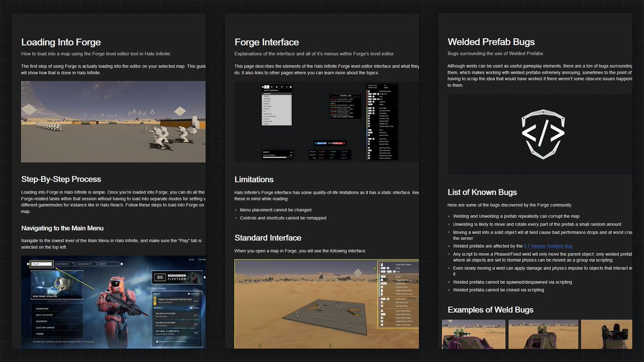
Task: Open the third weld bug example thumbnail
Action: pos(608,334)
